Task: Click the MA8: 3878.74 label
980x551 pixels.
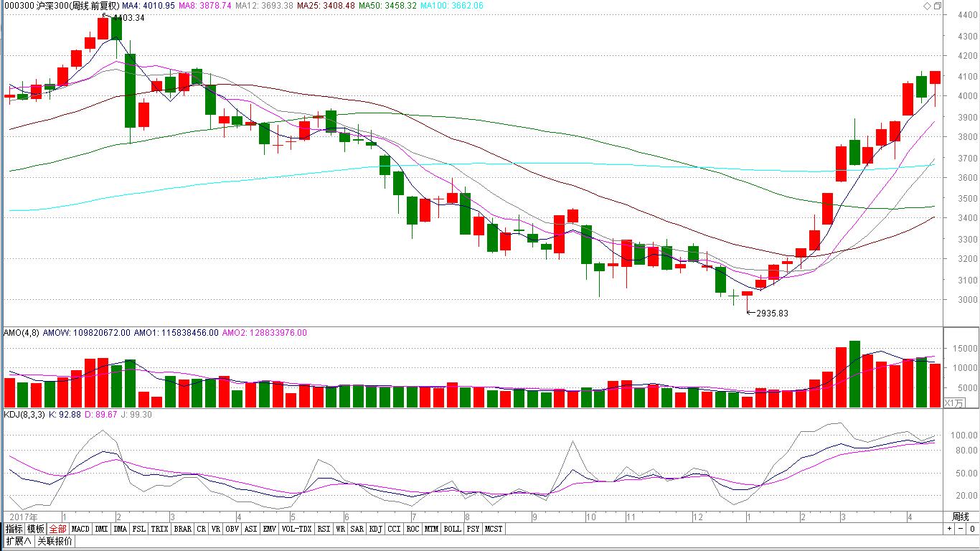Action: pyautogui.click(x=204, y=6)
